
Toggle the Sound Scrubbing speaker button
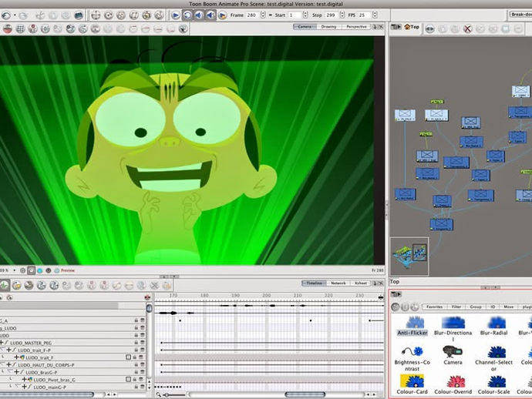pos(210,15)
